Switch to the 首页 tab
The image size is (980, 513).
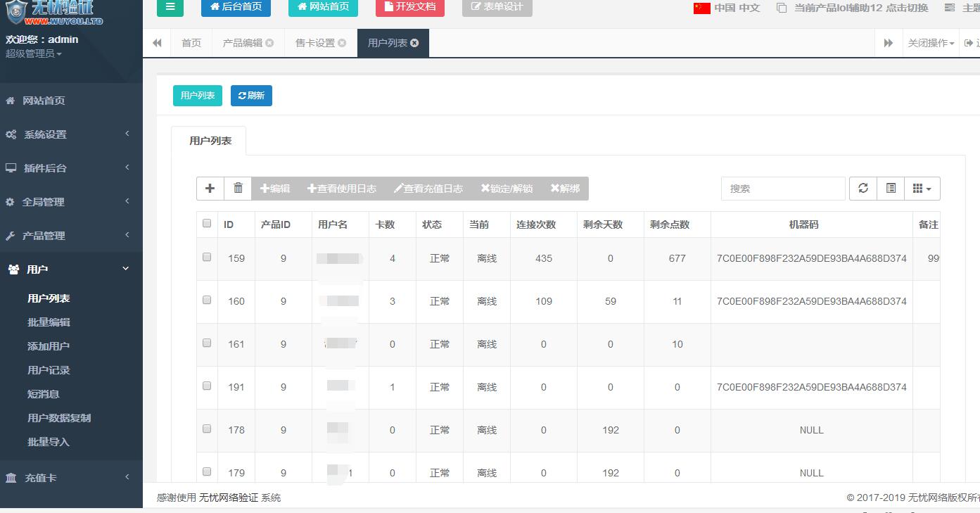(x=191, y=43)
